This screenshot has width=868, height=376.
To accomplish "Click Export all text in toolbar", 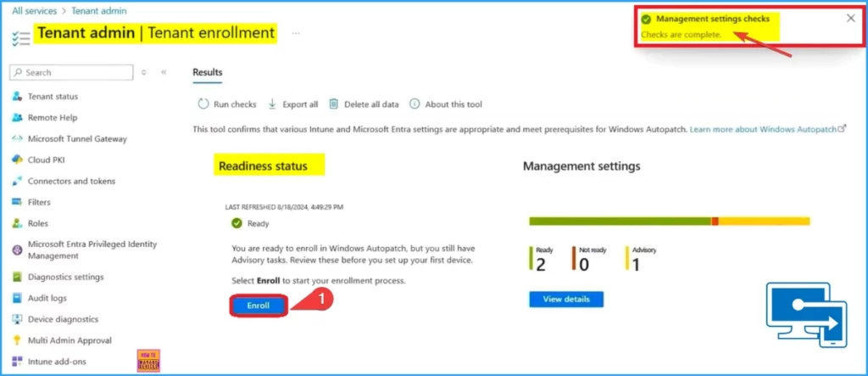I will [x=301, y=104].
